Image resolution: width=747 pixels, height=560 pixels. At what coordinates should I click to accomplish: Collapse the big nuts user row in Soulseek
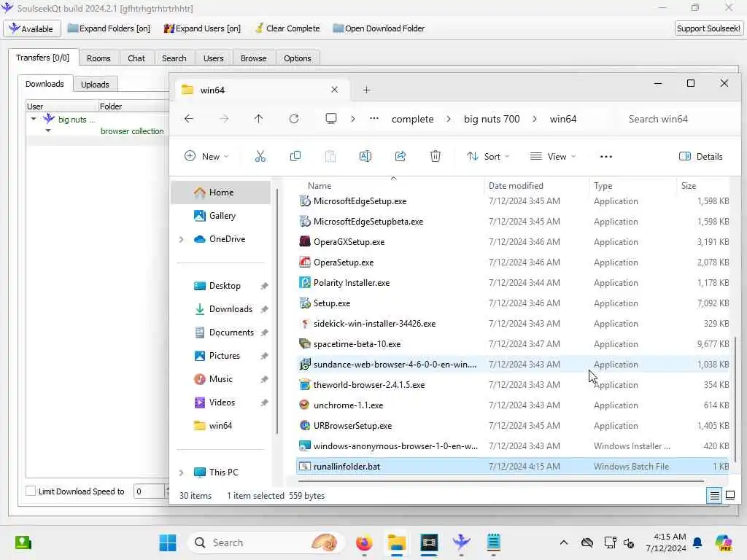[34, 119]
